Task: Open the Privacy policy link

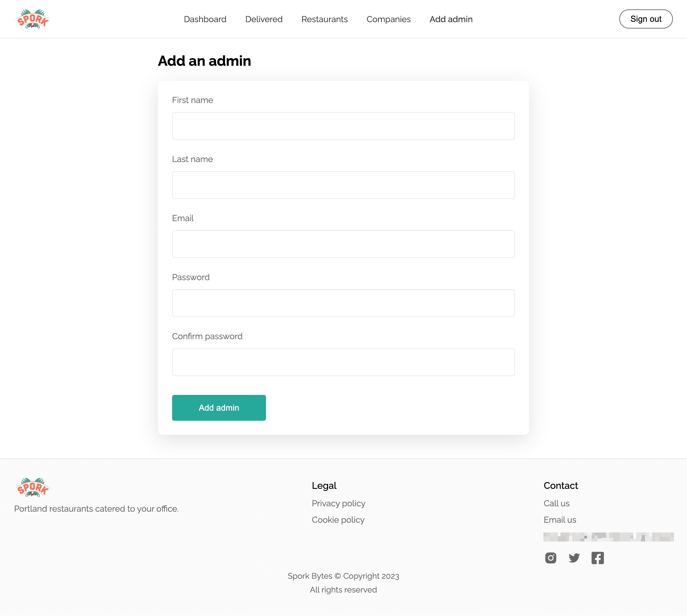Action: click(x=339, y=504)
